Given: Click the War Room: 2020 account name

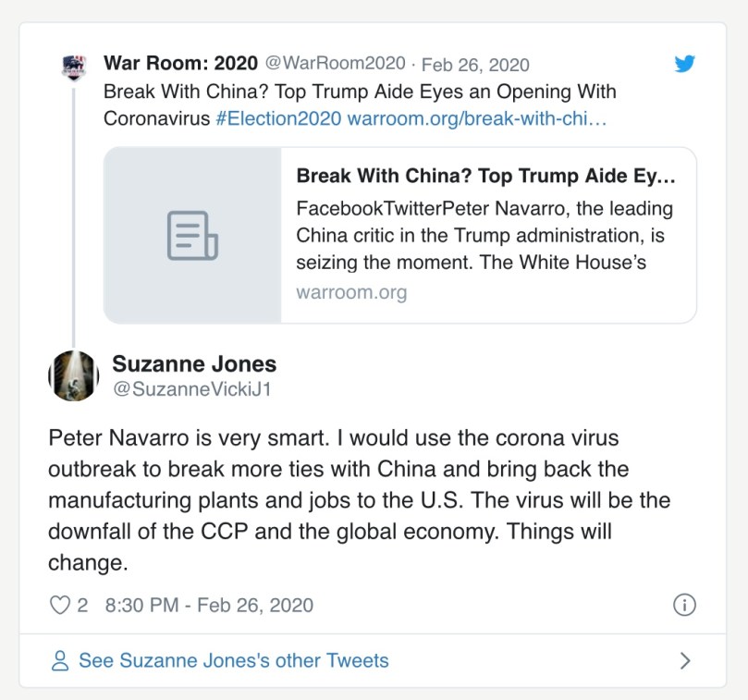Looking at the screenshot, I should 181,64.
